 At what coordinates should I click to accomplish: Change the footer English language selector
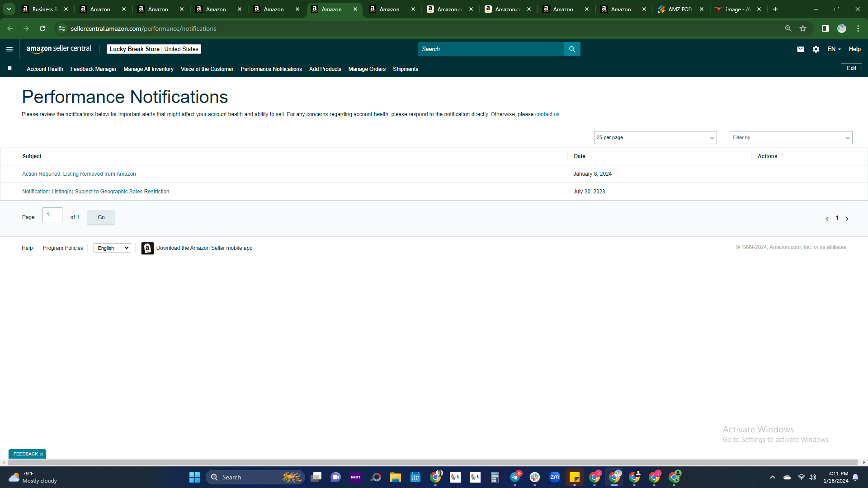pos(112,248)
